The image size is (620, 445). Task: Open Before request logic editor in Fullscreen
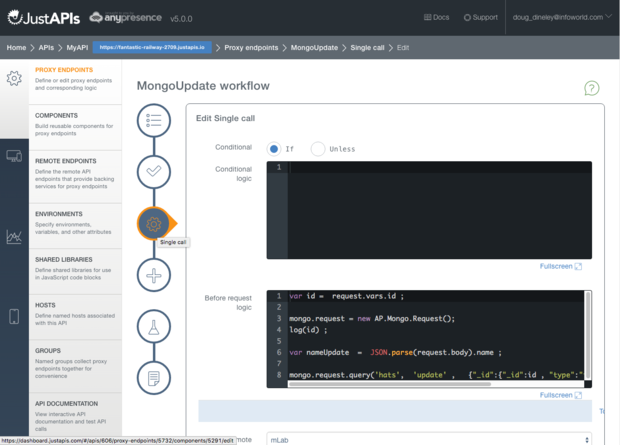coord(561,395)
